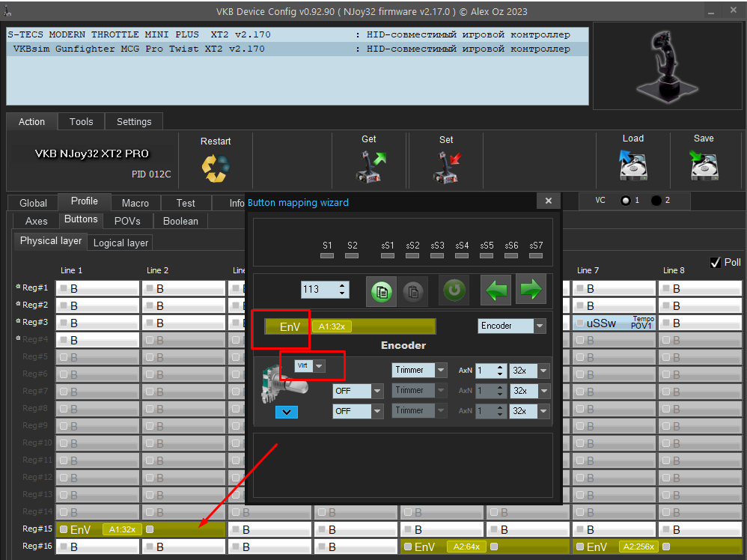
Task: Go to next button with right arrow
Action: tap(531, 289)
